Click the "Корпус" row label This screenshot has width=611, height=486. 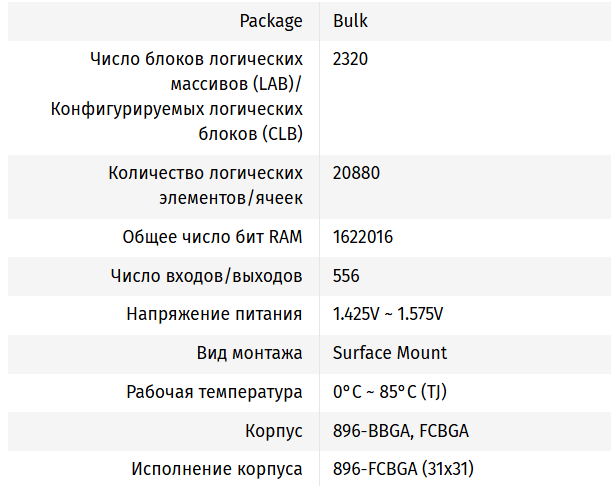273,431
